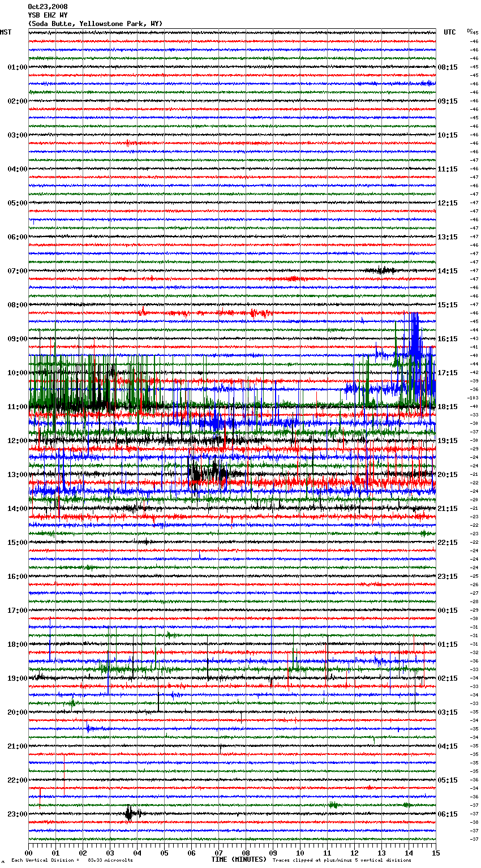The height and width of the screenshot is (868, 481).
Task: Click the station code "YSB EHZ WY"
Action: [x=48, y=15]
